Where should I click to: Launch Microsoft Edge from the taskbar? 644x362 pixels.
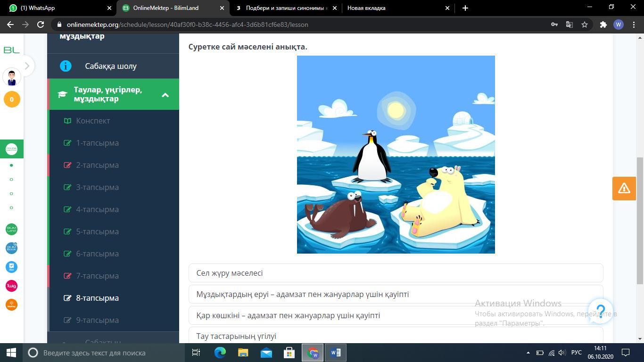pos(220,353)
